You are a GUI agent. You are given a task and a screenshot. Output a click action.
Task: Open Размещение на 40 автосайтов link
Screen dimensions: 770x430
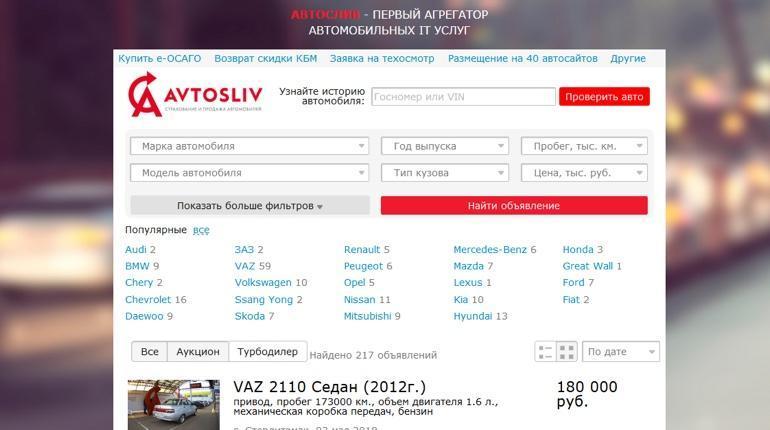(522, 58)
